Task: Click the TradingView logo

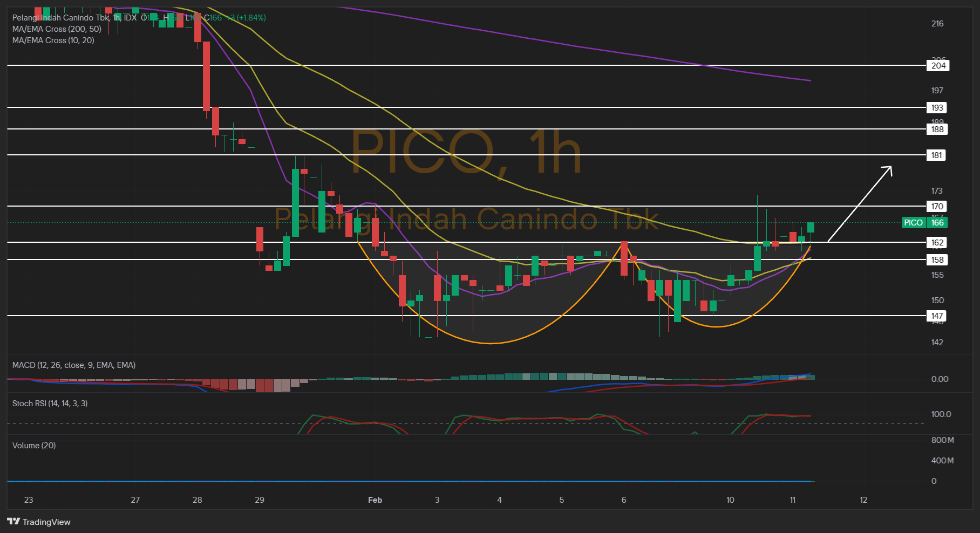Action: click(x=39, y=522)
